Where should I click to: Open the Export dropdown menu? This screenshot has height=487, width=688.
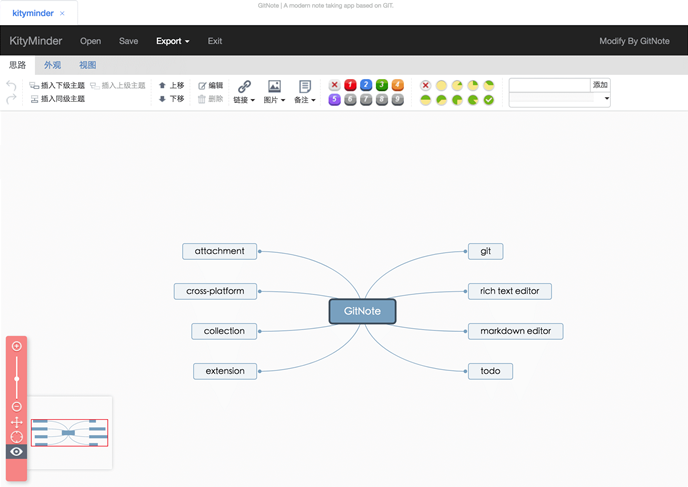pyautogui.click(x=172, y=41)
